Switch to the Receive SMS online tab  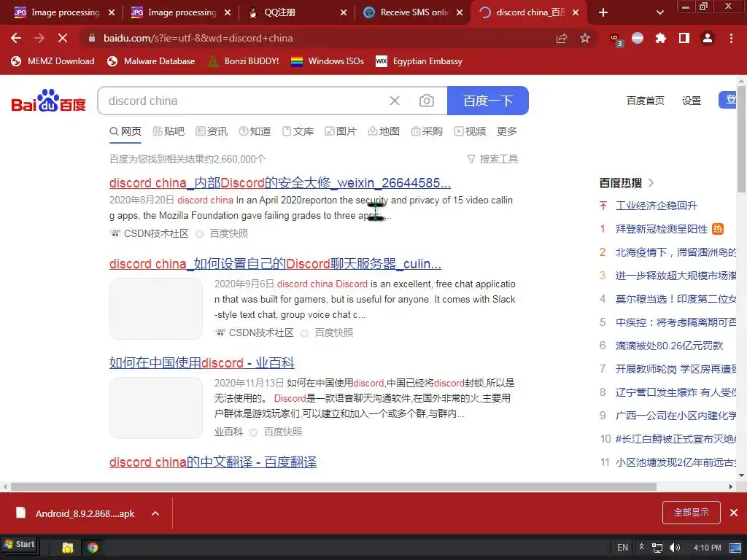(412, 12)
